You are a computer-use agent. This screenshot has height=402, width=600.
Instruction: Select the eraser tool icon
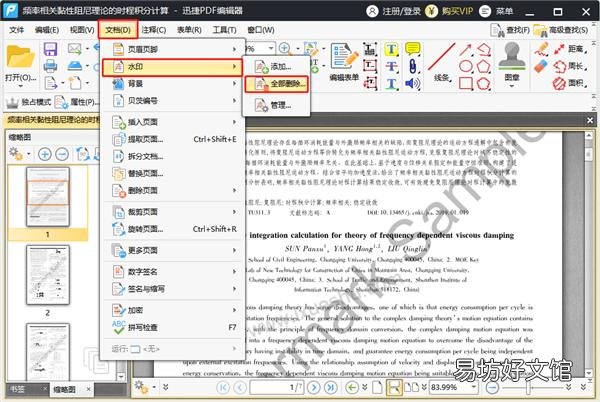click(x=541, y=67)
